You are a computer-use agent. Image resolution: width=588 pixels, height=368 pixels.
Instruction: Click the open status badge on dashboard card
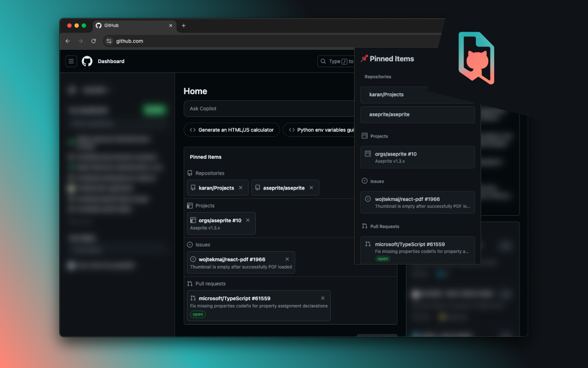tap(198, 315)
